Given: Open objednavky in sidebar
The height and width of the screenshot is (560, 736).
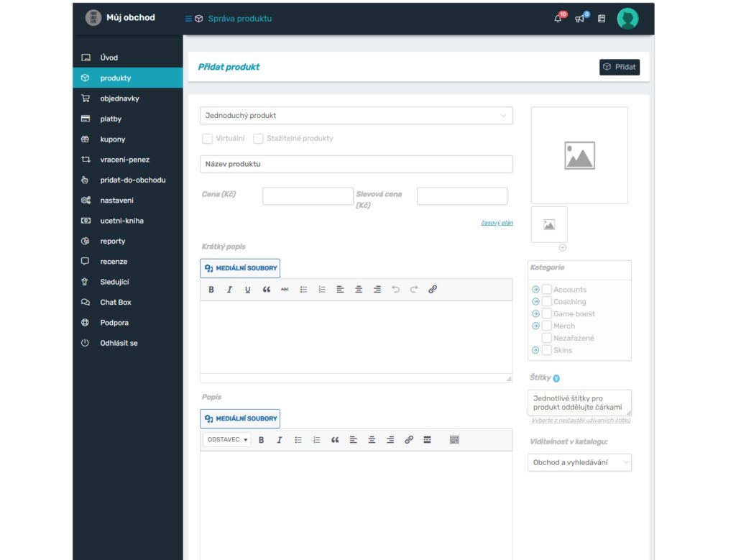Looking at the screenshot, I should [x=128, y=98].
